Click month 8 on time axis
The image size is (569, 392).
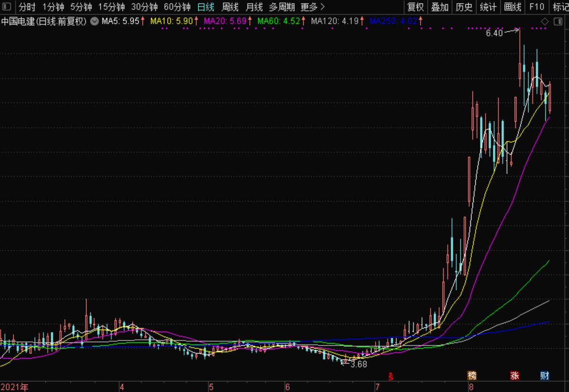471,387
